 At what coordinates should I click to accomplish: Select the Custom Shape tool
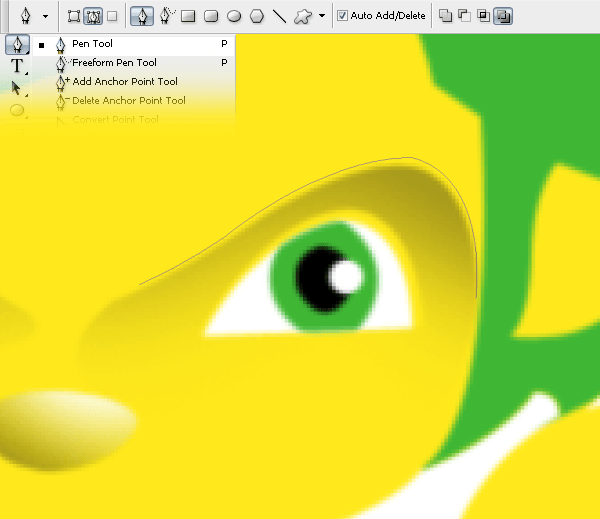tap(303, 16)
